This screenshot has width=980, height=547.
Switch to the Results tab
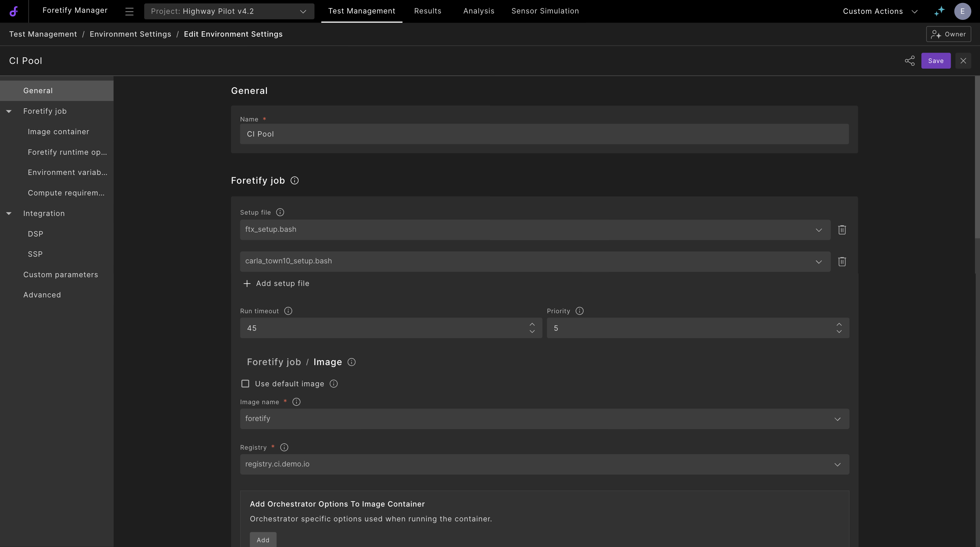tap(428, 11)
